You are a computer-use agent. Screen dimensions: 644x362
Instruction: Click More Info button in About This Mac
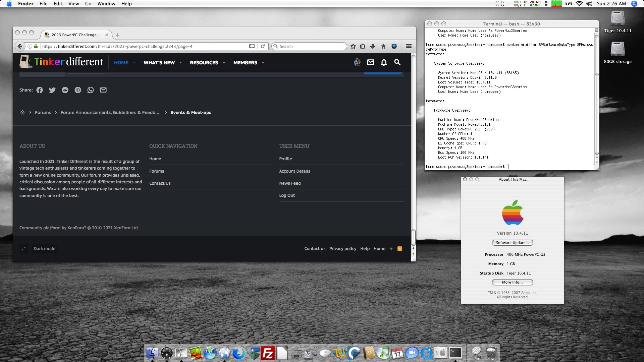(x=512, y=282)
